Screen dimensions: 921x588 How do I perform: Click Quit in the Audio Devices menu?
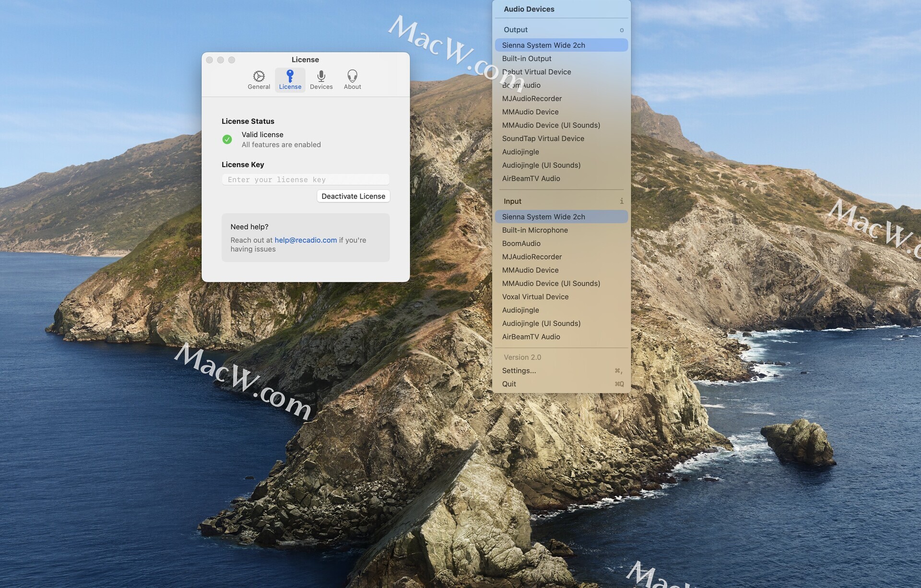click(x=509, y=384)
